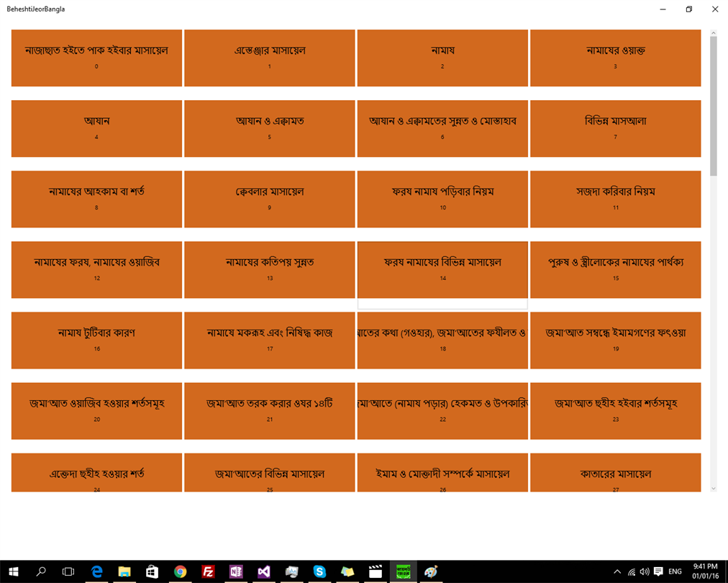Launch Google Chrome from the taskbar
728x583 pixels.
coord(180,571)
